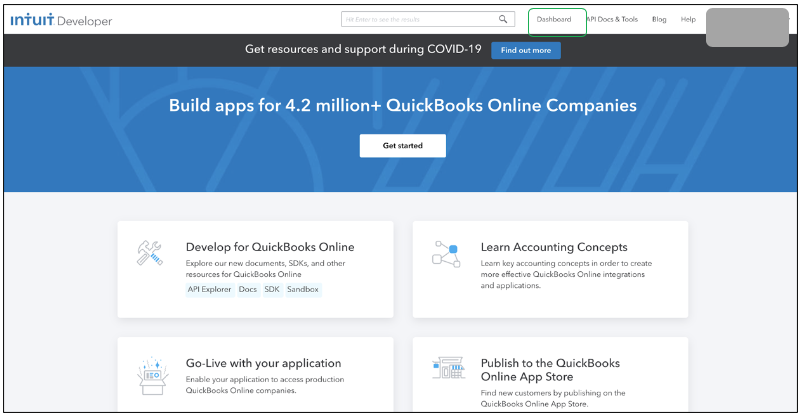Click the Learn Accounting Concepts node icon
805x417 pixels.
coord(446,254)
